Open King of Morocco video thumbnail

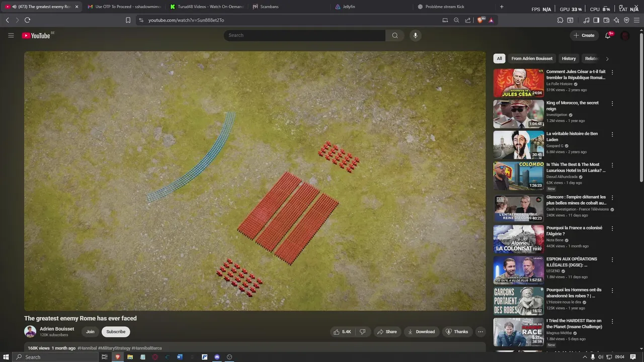click(x=518, y=114)
